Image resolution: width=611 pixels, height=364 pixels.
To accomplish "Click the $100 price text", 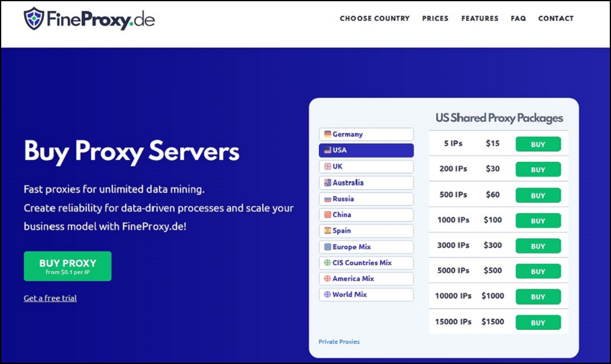I will [x=492, y=220].
